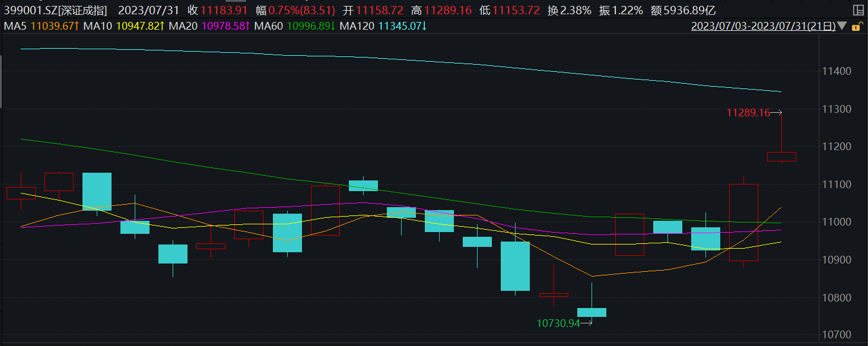Select the MA120 11345.07 indicator label
Image resolution: width=868 pixels, height=346 pixels.
(x=384, y=26)
